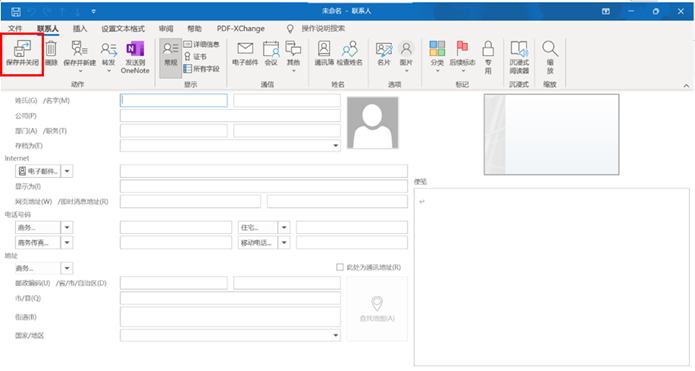Check 此处为通讯地址 checkbox
The image size is (695, 371).
(340, 267)
